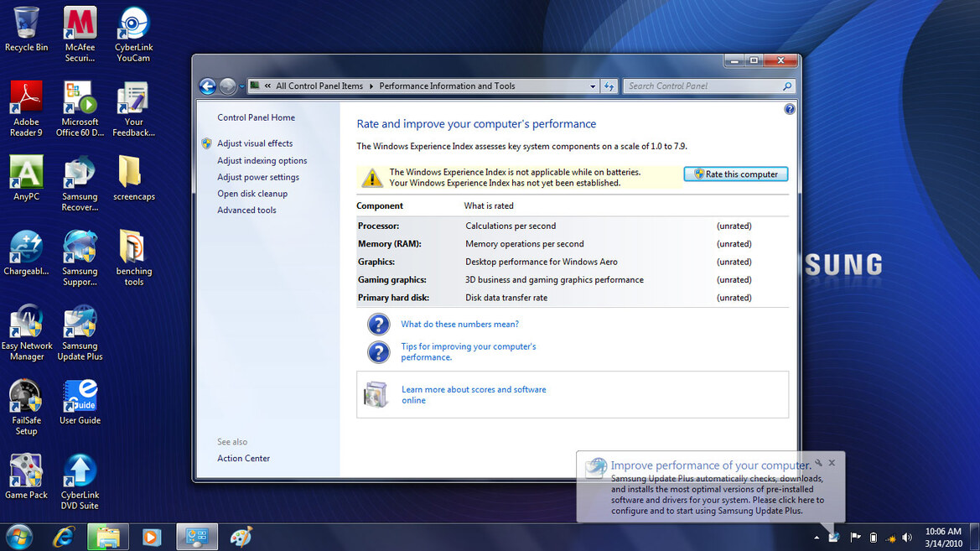
Task: Open Game Pack desktop shortcut
Action: coord(26,476)
